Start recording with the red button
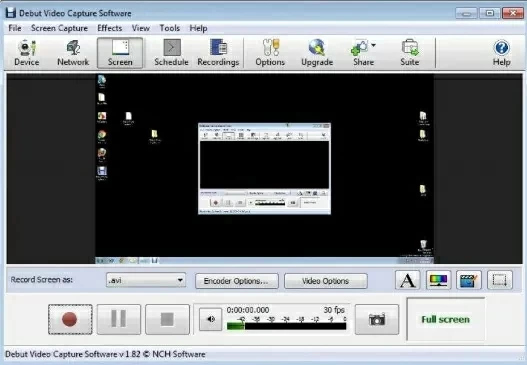This screenshot has height=365, width=527. (70, 319)
